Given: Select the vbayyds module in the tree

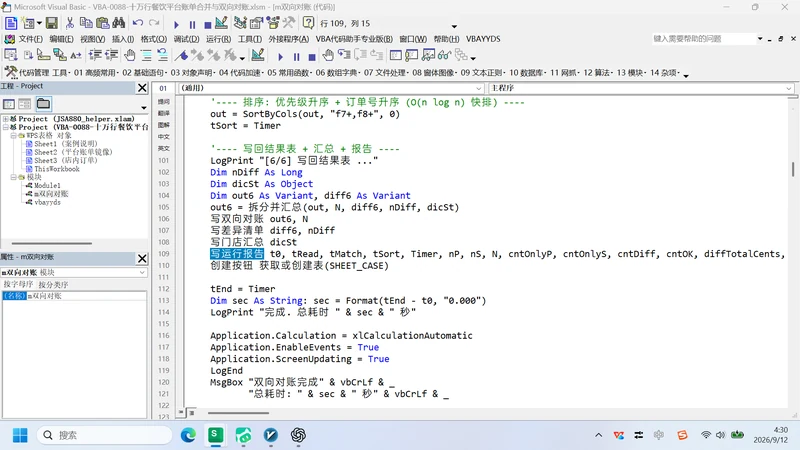Looking at the screenshot, I should point(47,202).
